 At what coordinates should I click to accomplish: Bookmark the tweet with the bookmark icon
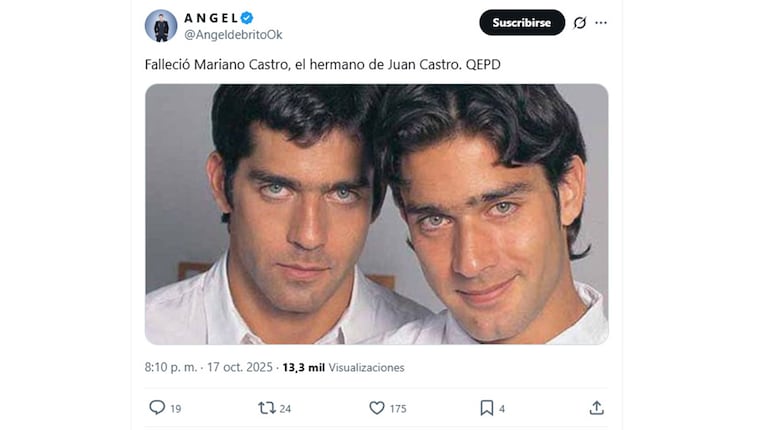tap(487, 408)
